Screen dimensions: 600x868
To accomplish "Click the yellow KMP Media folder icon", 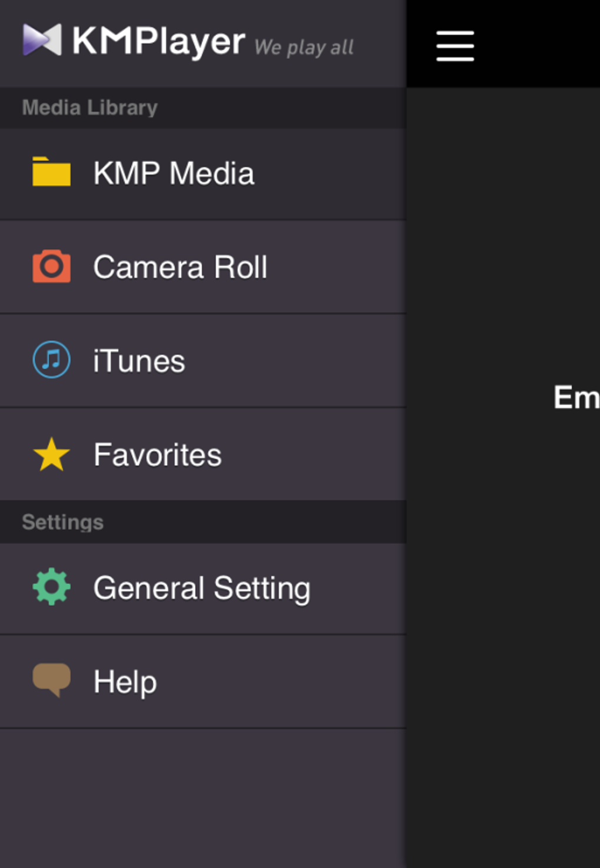I will pyautogui.click(x=51, y=172).
